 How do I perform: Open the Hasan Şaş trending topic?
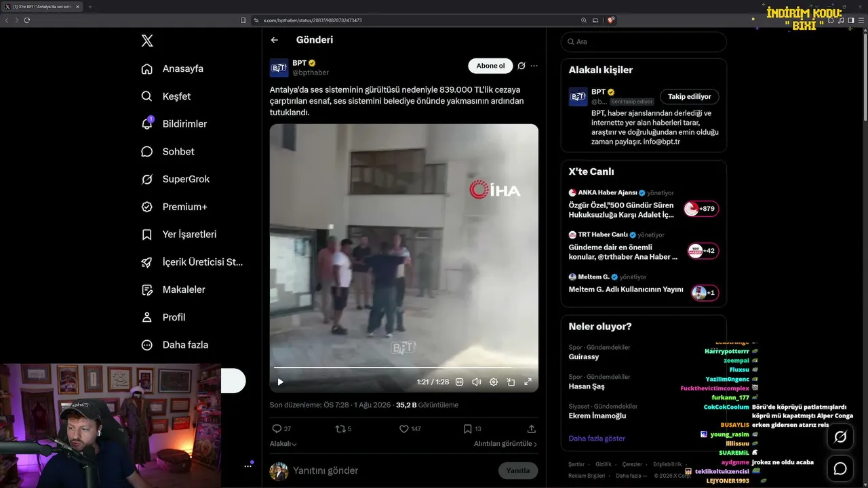pyautogui.click(x=587, y=386)
